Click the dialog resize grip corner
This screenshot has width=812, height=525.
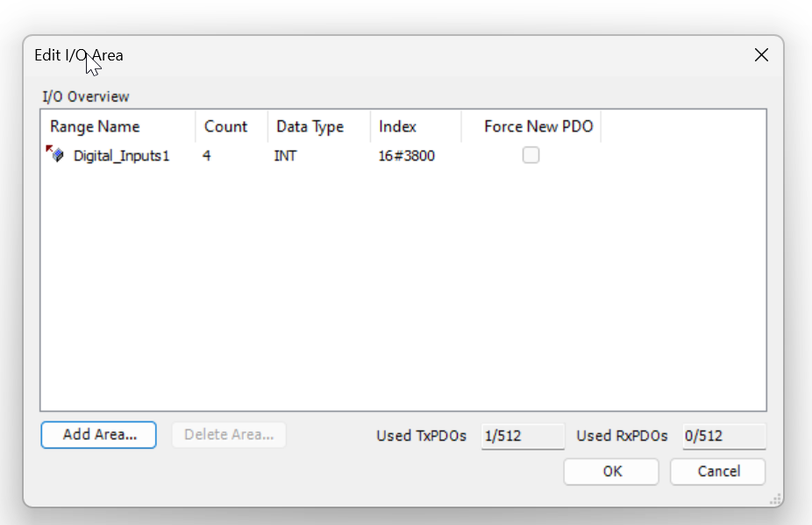775,499
